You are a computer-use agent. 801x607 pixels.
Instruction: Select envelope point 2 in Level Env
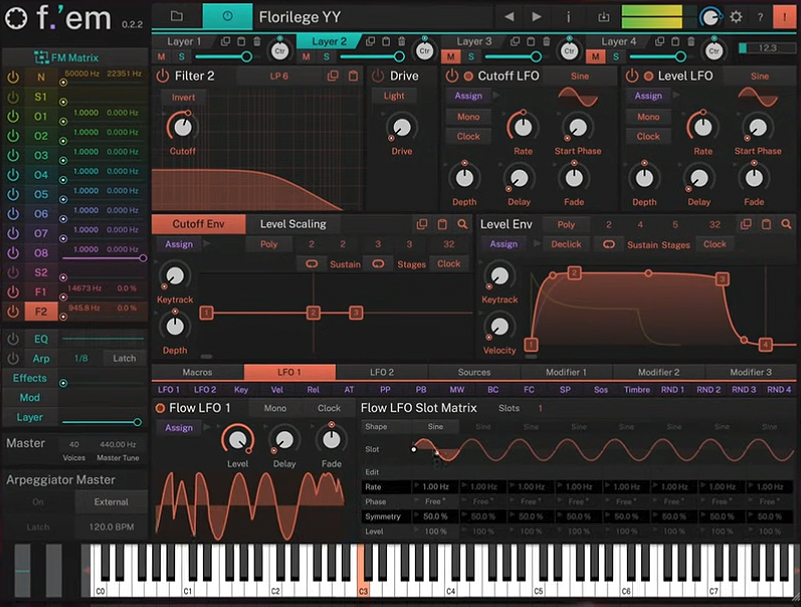click(x=574, y=273)
